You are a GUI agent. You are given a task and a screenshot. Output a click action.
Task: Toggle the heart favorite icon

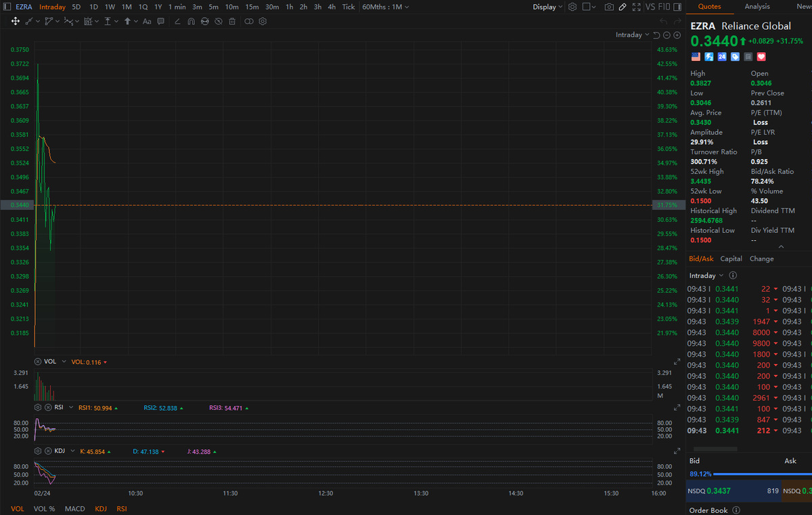click(761, 57)
